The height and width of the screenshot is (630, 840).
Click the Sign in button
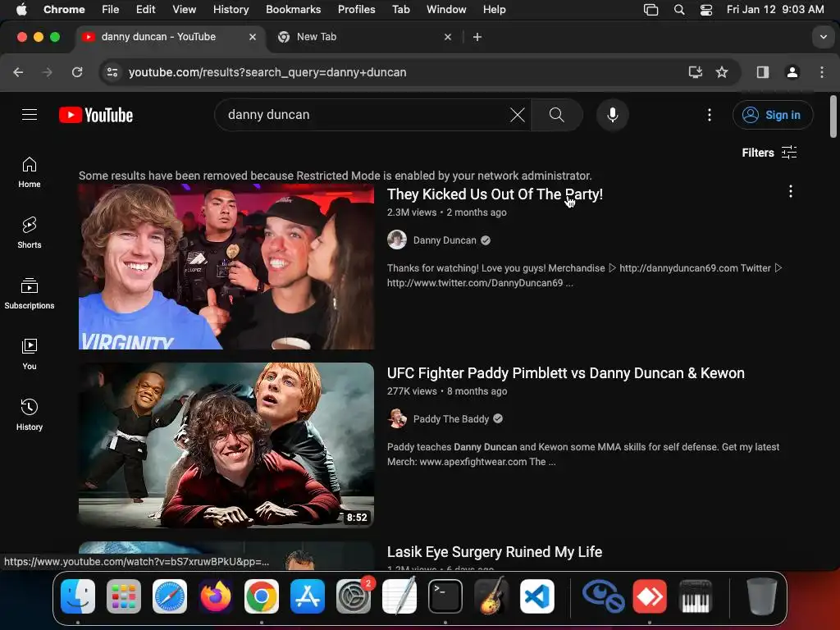pyautogui.click(x=773, y=115)
